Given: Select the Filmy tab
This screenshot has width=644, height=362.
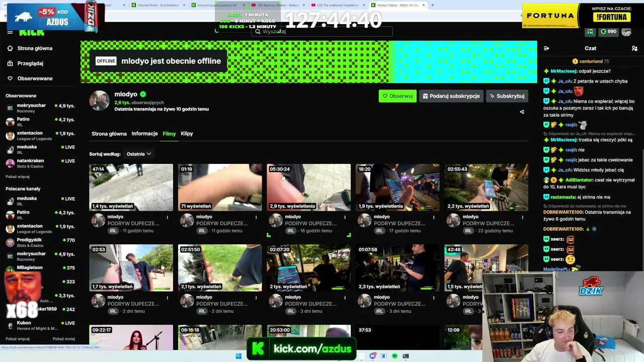Looking at the screenshot, I should tap(169, 134).
